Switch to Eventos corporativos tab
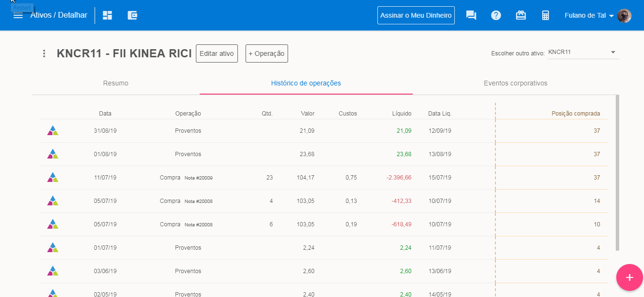 [515, 83]
